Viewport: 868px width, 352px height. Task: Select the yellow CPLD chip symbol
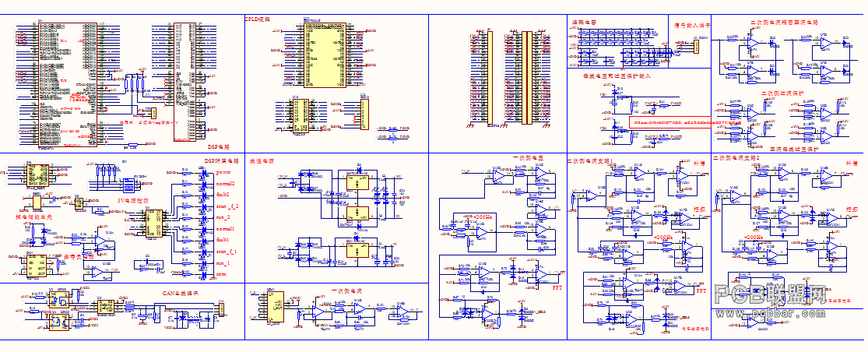325,55
